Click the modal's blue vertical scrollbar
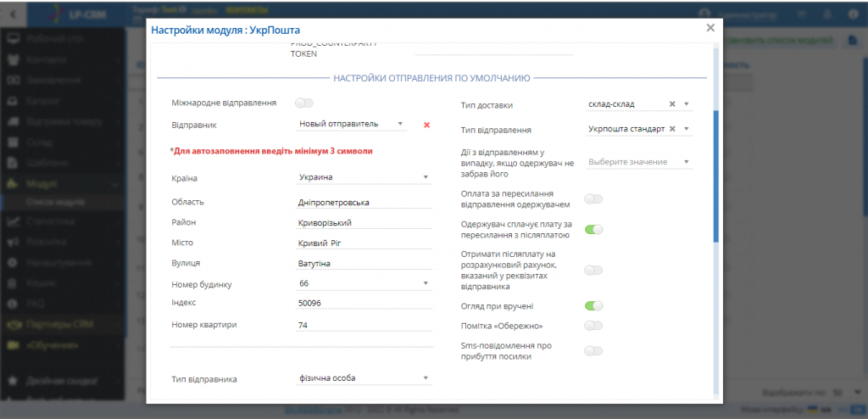This screenshot has width=868, height=419. pos(715,176)
